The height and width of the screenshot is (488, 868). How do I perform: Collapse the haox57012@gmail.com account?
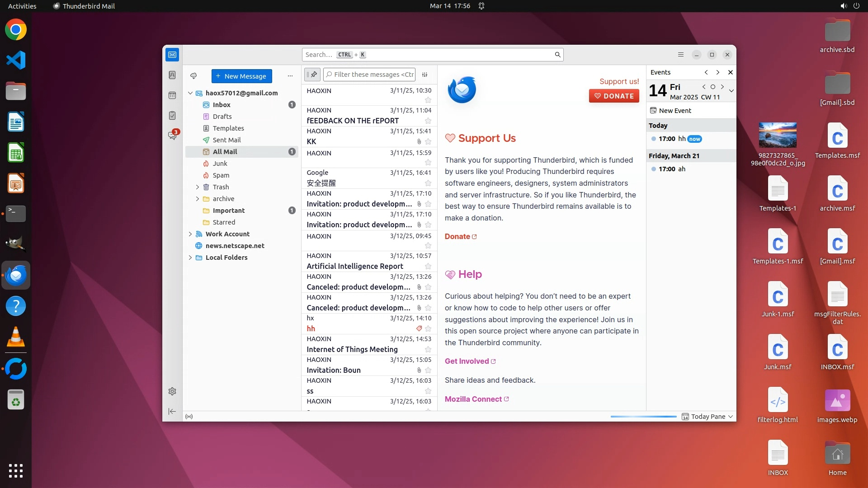[190, 93]
